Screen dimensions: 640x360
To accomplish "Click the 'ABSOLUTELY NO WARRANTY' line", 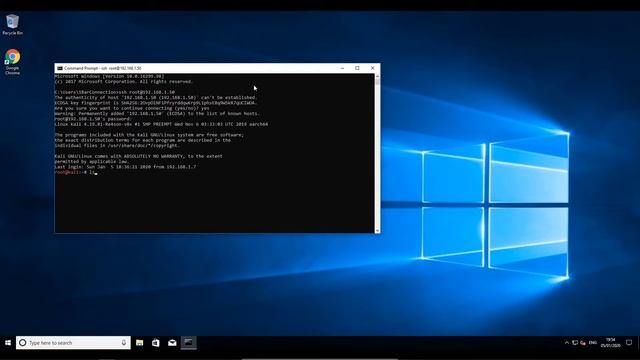I will [139, 156].
